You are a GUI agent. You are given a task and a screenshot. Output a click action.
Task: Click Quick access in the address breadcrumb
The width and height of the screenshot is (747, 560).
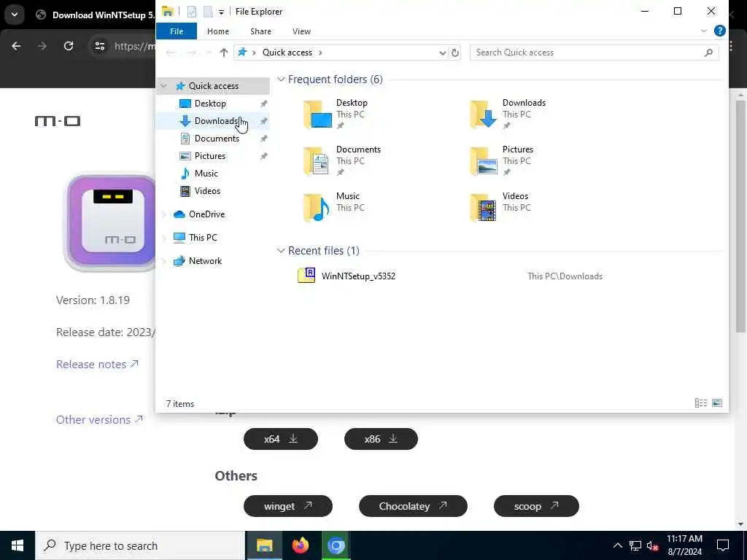point(287,52)
